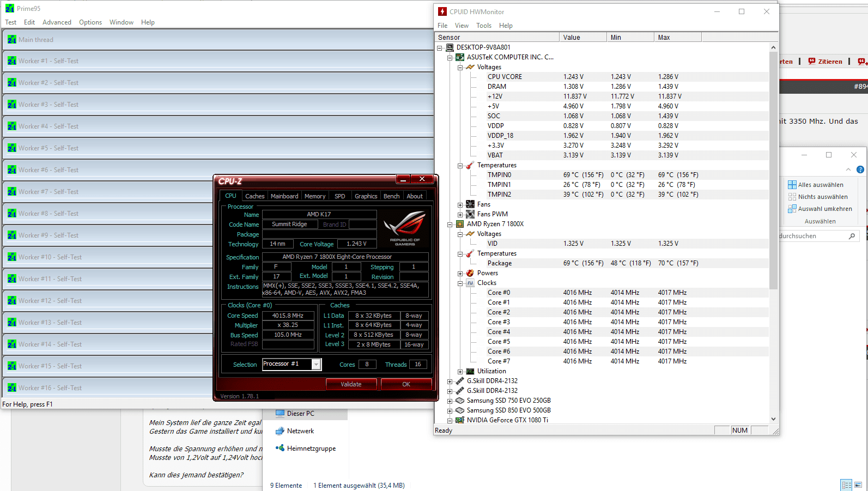Switch to CPU-Z Mainboard tab

(x=284, y=196)
